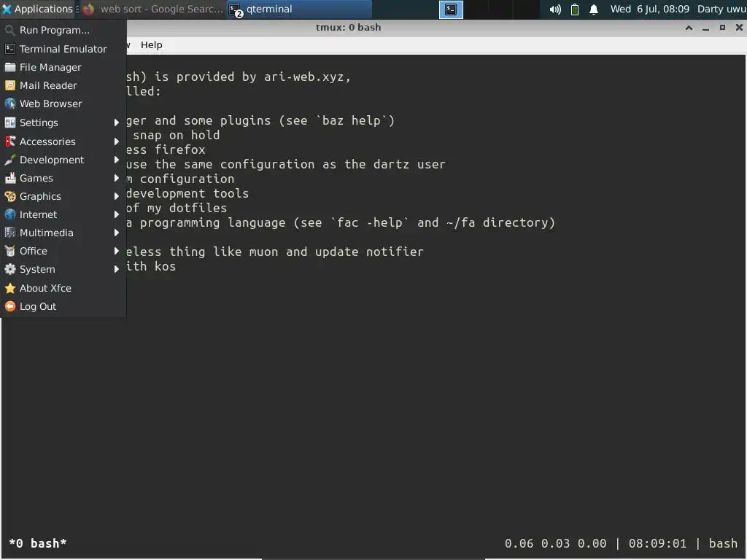Open the volume speaker icon in panel

point(555,9)
